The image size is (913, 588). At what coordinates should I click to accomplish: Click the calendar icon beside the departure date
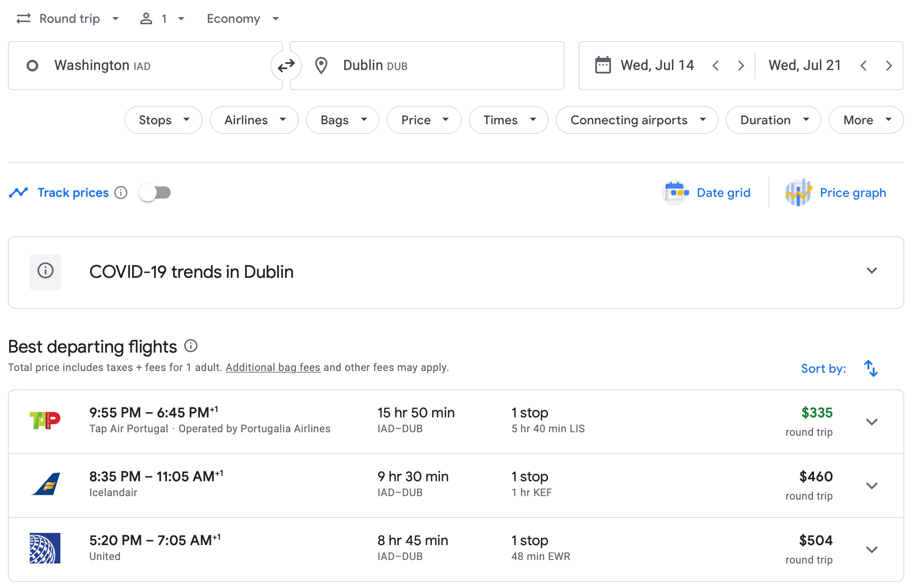point(603,65)
